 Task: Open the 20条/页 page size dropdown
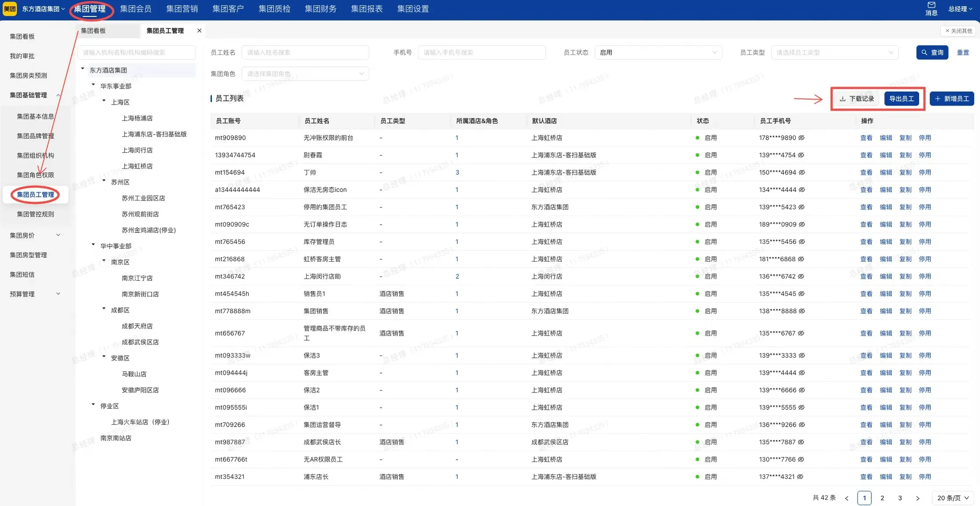(952, 498)
